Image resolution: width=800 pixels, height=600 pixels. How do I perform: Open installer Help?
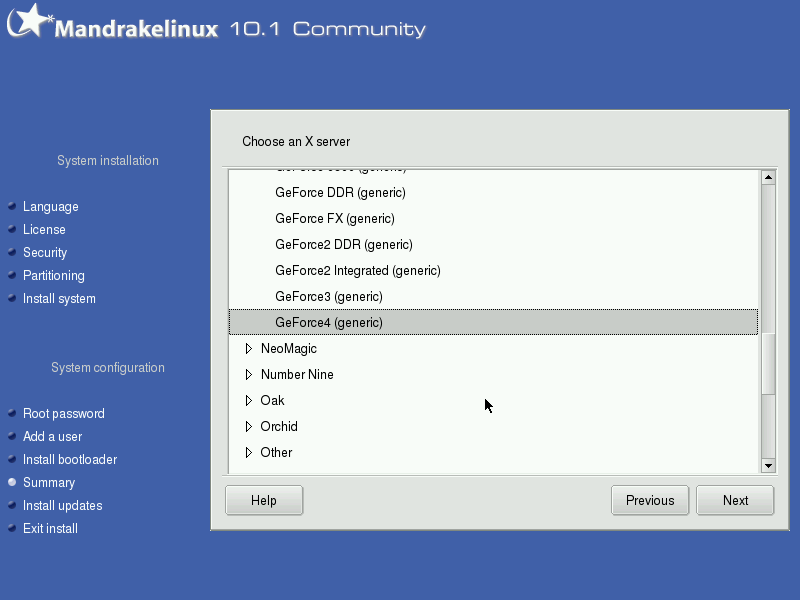(264, 501)
